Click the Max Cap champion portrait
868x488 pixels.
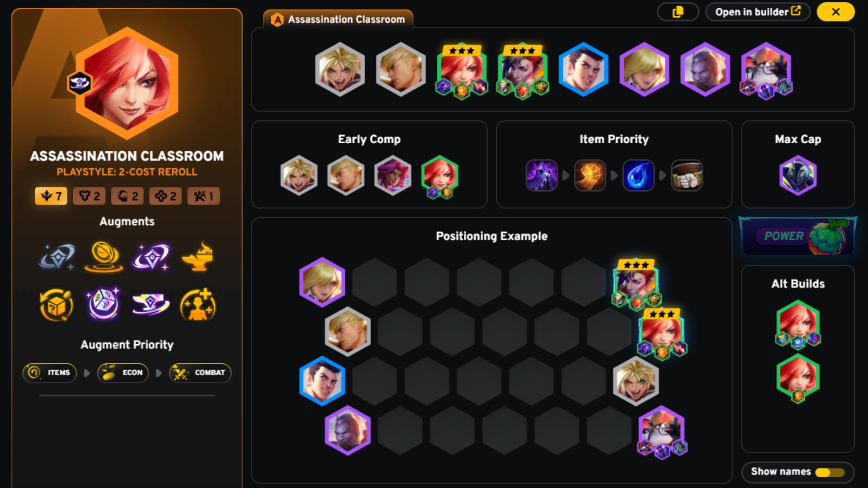tap(798, 175)
